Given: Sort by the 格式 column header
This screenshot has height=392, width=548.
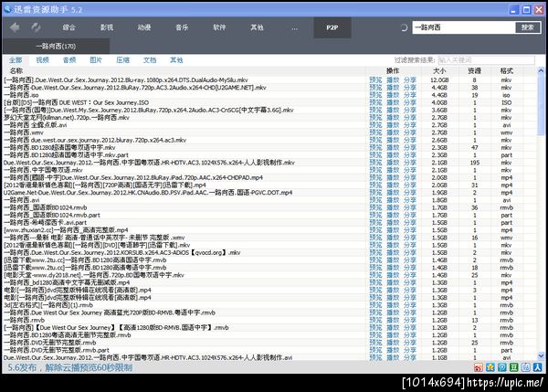Looking at the screenshot, I should tap(506, 70).
